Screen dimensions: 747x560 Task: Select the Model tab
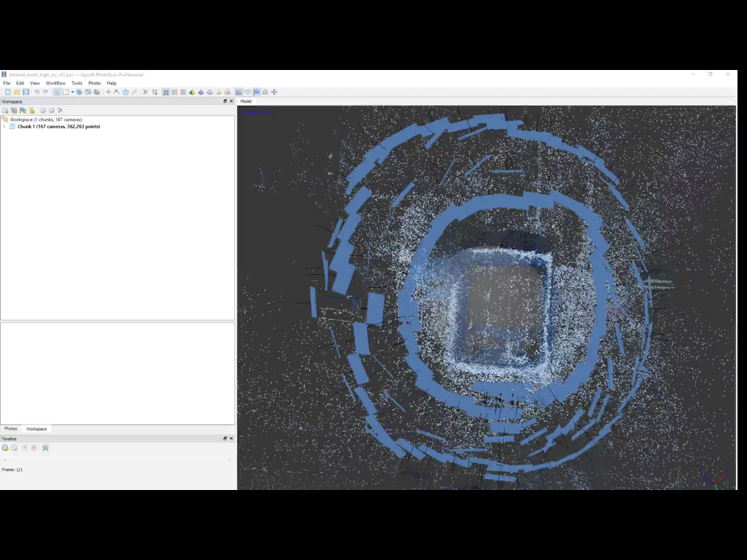[246, 101]
